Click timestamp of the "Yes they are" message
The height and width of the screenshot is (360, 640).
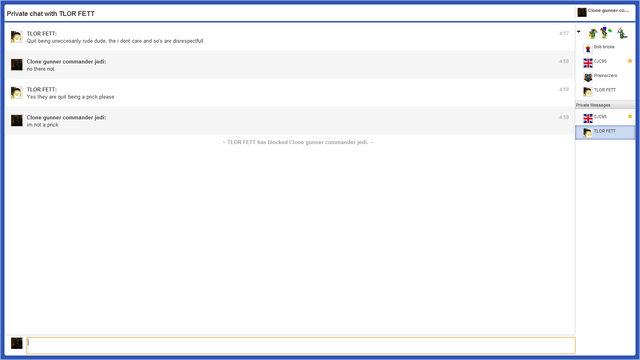(x=564, y=89)
